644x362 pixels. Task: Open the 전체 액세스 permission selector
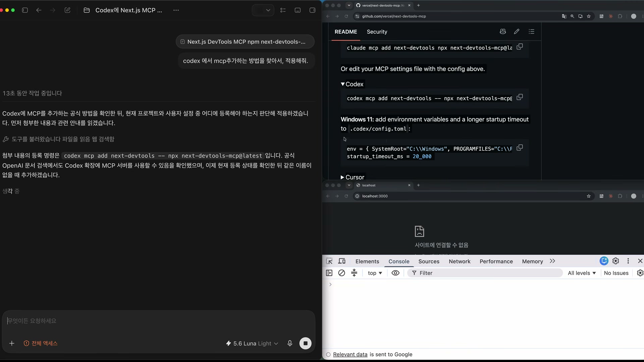pyautogui.click(x=41, y=343)
